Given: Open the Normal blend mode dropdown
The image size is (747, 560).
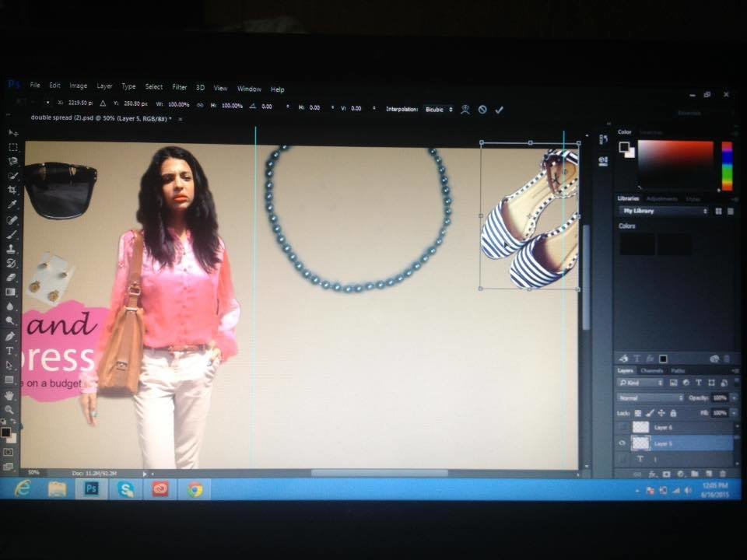Looking at the screenshot, I should pos(651,397).
